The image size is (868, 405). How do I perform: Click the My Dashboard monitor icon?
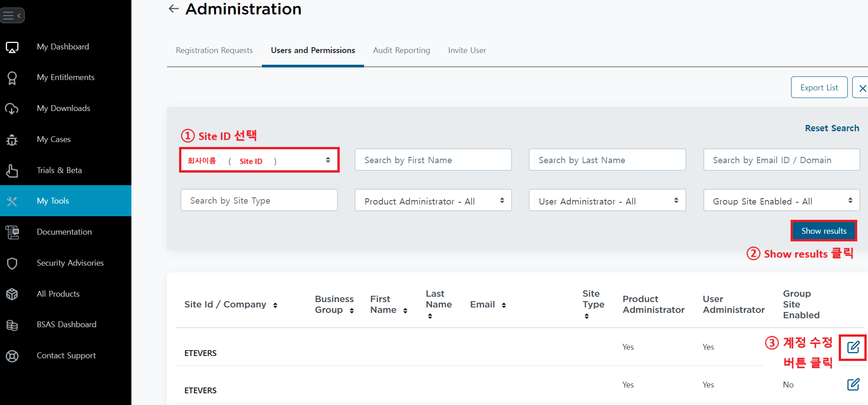click(12, 47)
